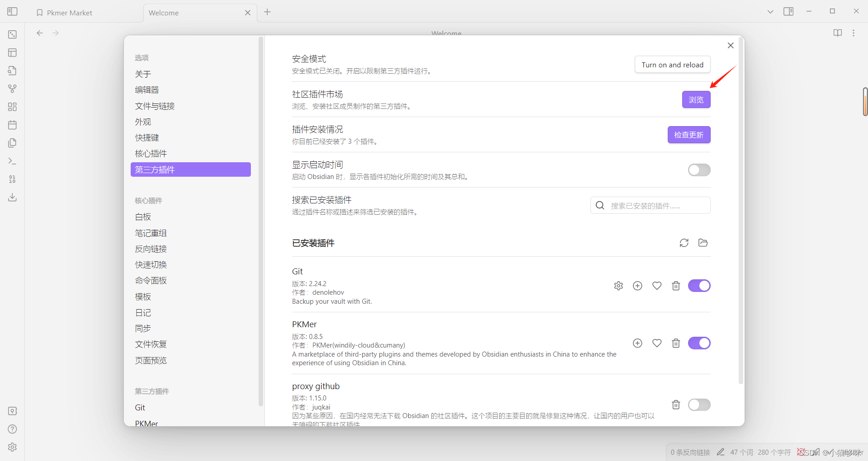
Task: Open 模板 core plugin settings
Action: pyautogui.click(x=191, y=296)
